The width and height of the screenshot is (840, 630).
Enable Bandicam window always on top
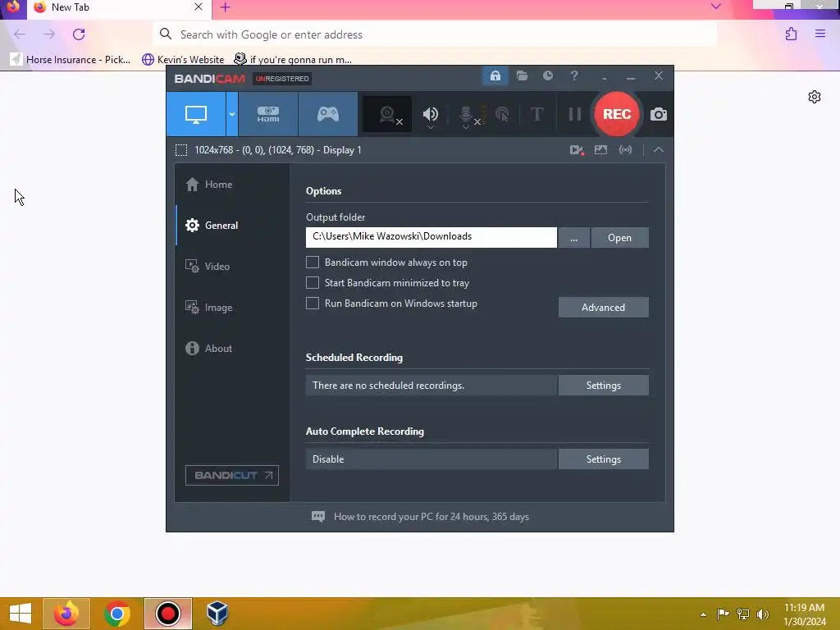click(x=313, y=262)
